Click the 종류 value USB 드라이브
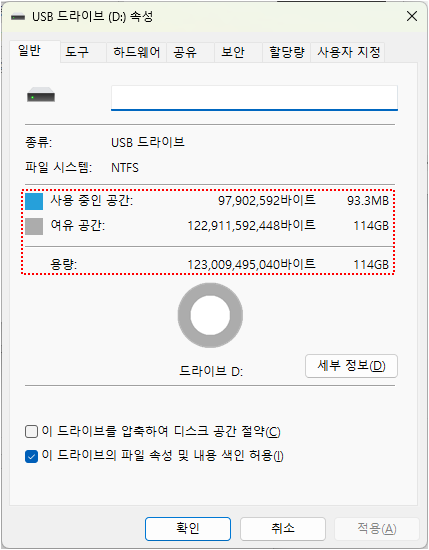The width and height of the screenshot is (429, 550). [x=148, y=142]
